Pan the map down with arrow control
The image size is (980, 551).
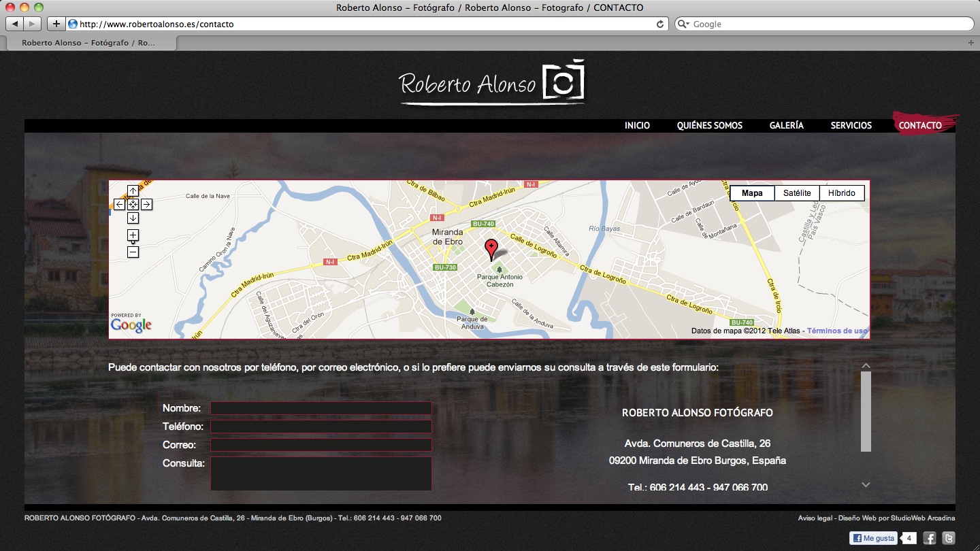(133, 218)
